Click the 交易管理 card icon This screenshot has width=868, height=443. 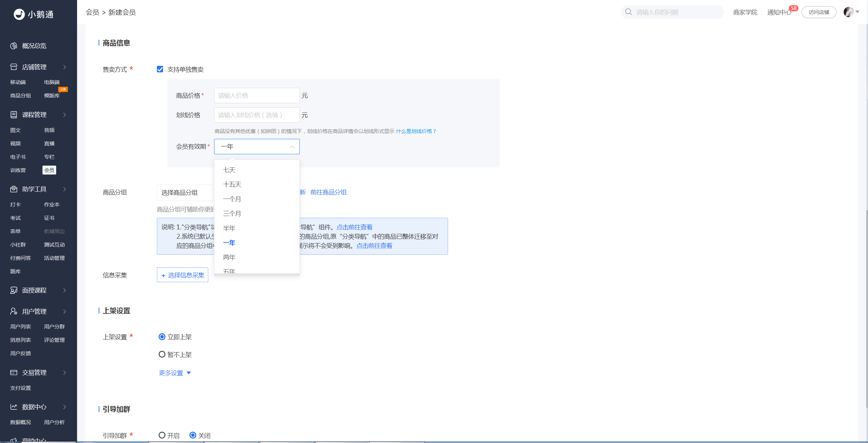[14, 372]
